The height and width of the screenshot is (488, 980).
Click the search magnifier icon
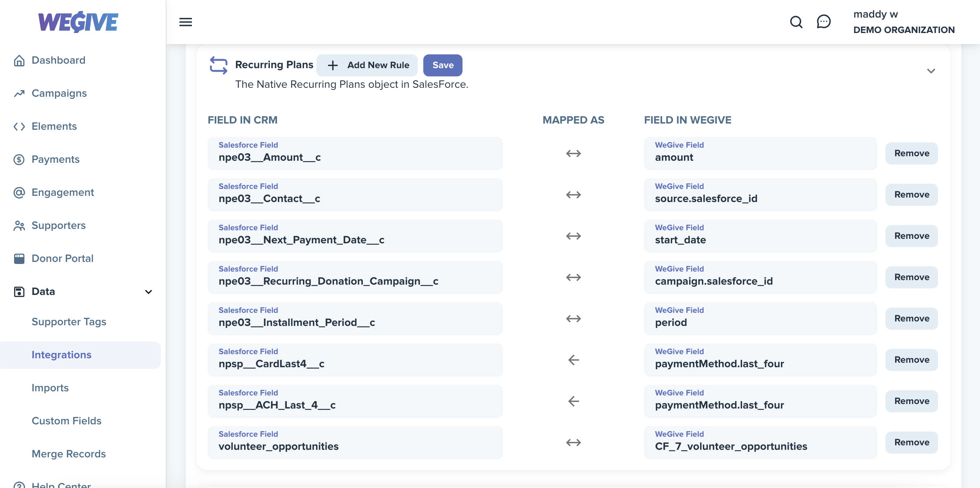point(796,22)
